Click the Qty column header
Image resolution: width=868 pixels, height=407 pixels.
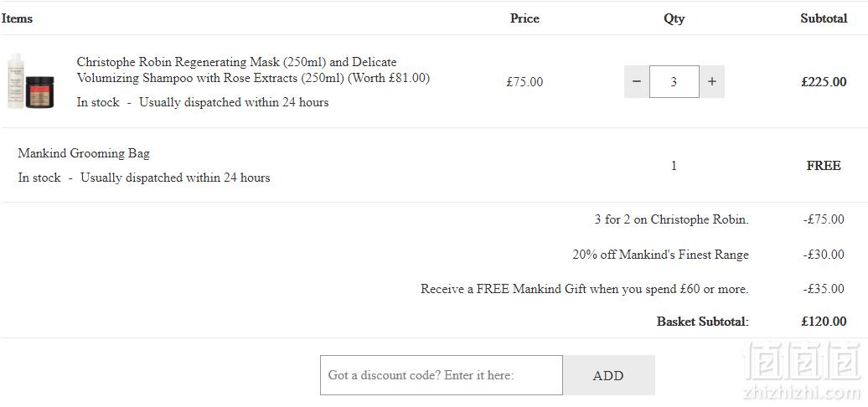[x=674, y=18]
